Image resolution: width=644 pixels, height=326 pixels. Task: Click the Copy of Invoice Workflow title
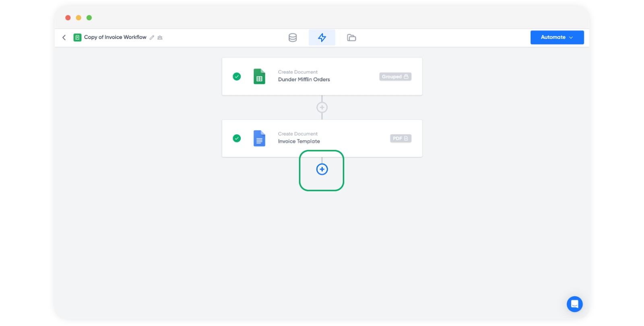click(x=115, y=37)
